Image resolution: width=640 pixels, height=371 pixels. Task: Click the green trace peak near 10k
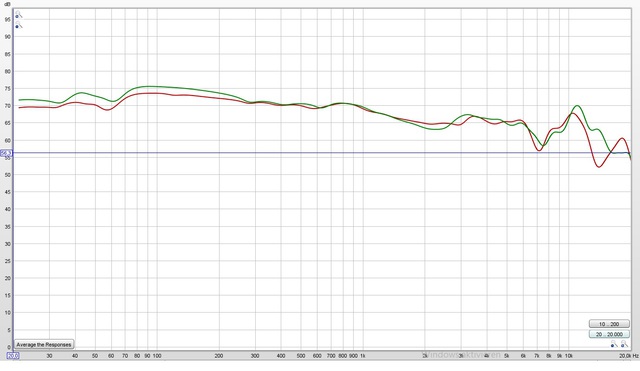[x=578, y=106]
